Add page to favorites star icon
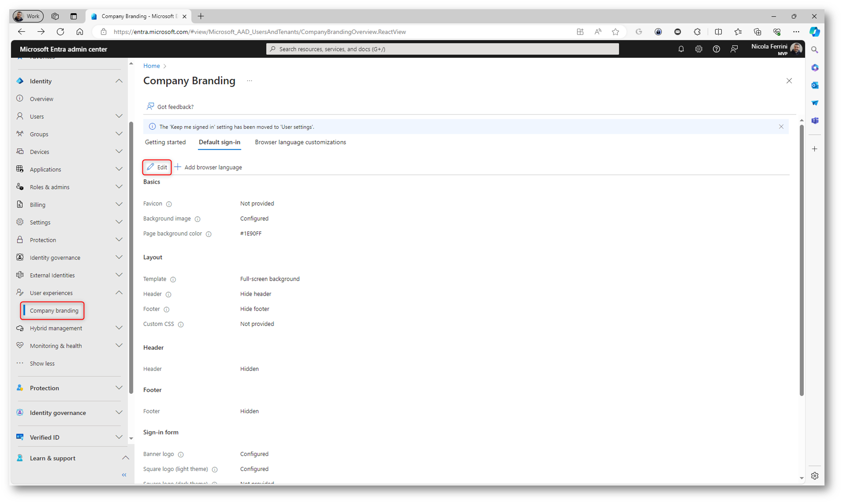 (x=616, y=32)
